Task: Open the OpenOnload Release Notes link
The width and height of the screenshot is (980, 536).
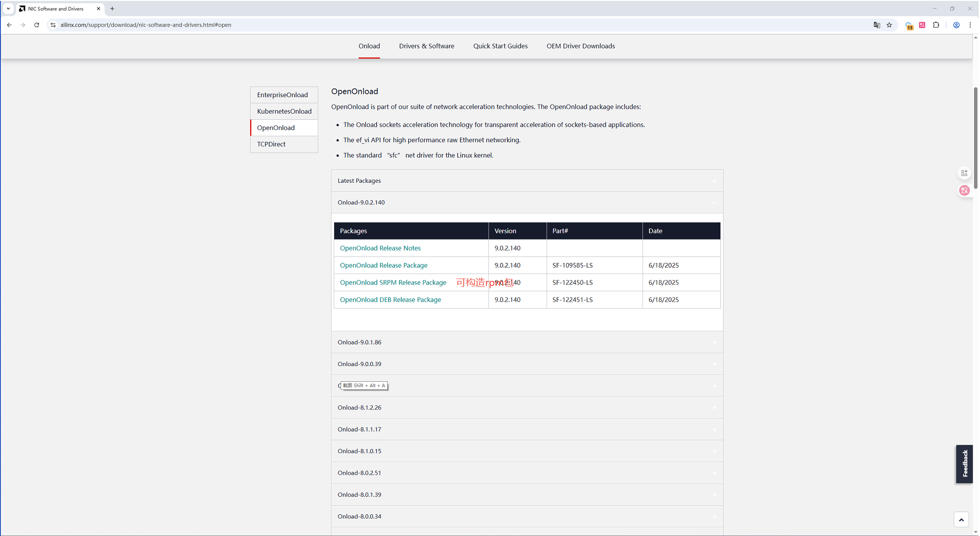Action: tap(380, 248)
